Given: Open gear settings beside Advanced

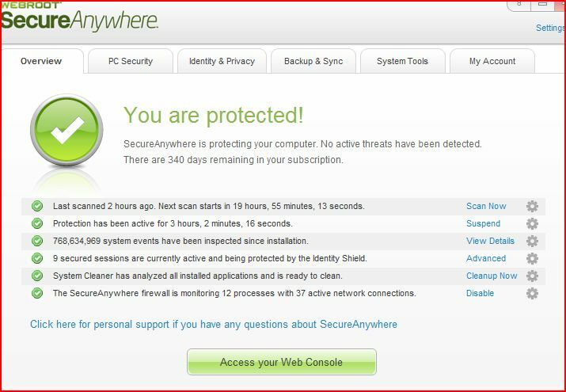Looking at the screenshot, I should 532,258.
